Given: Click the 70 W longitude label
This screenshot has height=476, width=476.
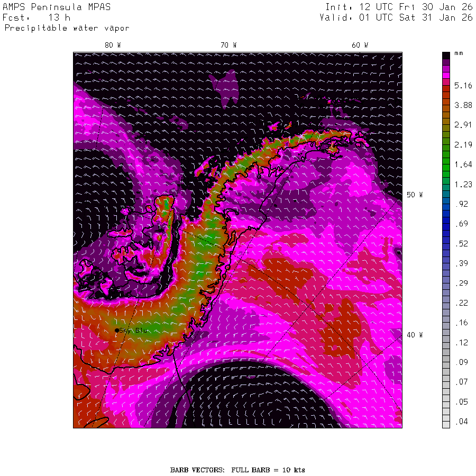Looking at the screenshot, I should point(228,45).
